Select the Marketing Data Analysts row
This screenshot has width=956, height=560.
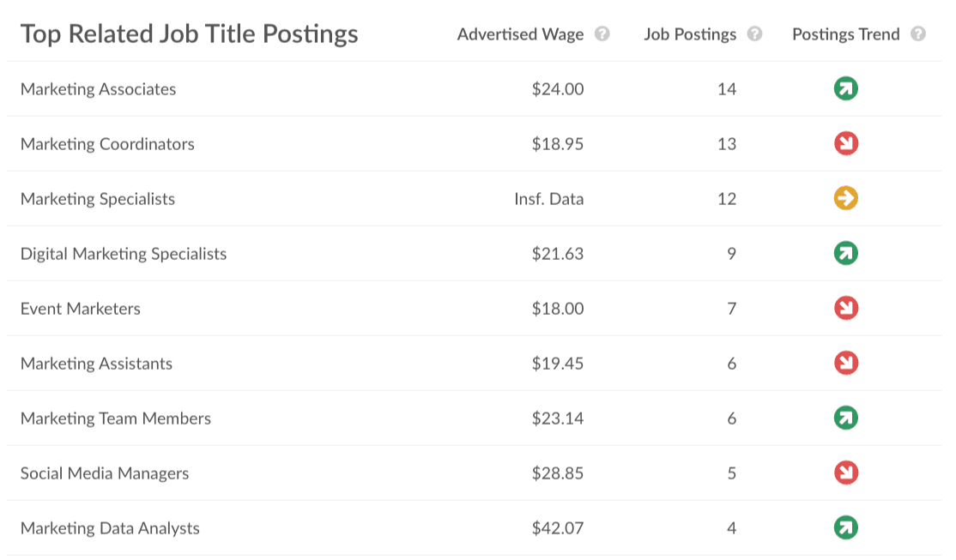(110, 527)
